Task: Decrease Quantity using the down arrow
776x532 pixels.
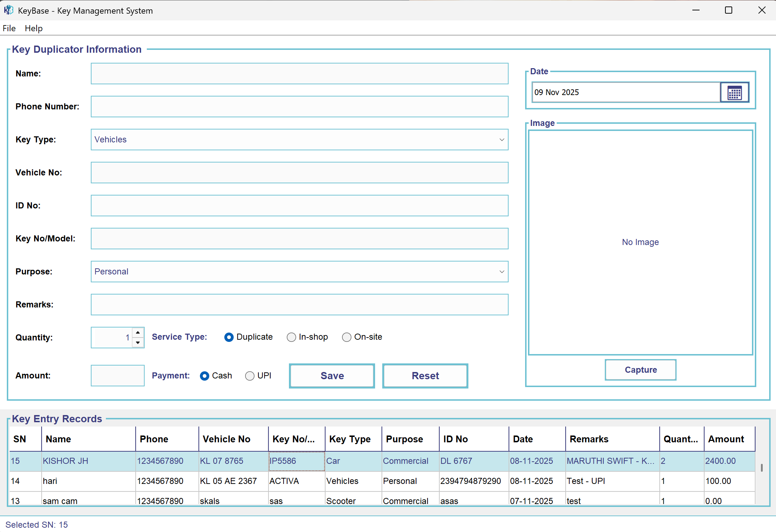Action: (x=138, y=343)
